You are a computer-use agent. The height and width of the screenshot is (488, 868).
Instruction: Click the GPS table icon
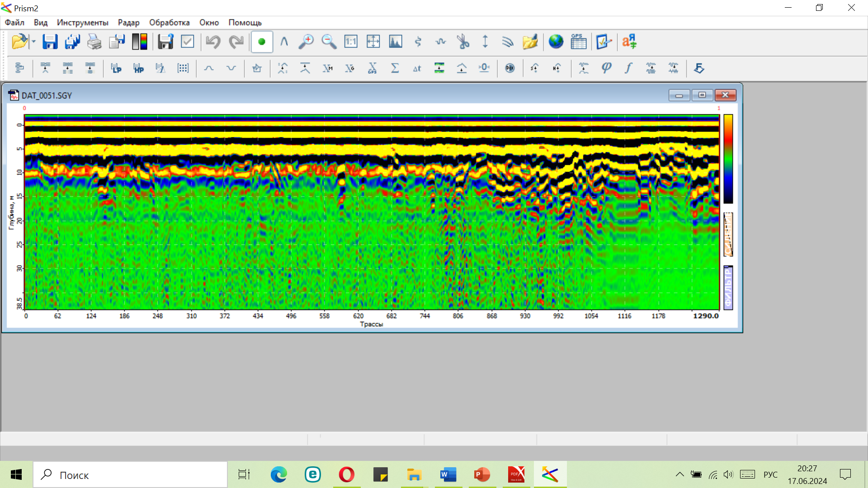pos(578,42)
